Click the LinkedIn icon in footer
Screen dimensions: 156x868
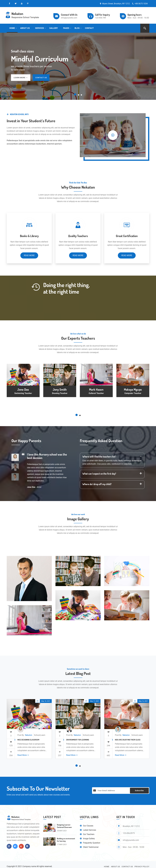[x=27, y=846]
